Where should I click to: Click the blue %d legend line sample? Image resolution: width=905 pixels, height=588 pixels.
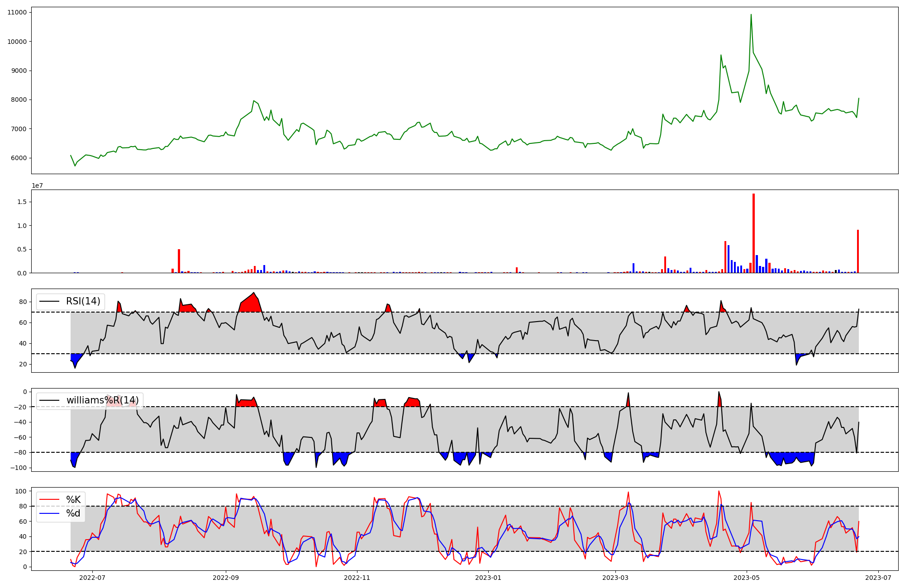point(49,513)
